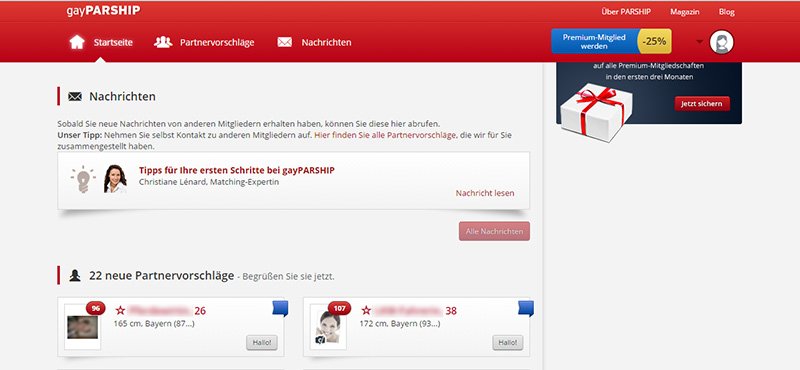Viewport: 800px width, 370px height.
Task: Open the Magazin link
Action: click(685, 12)
